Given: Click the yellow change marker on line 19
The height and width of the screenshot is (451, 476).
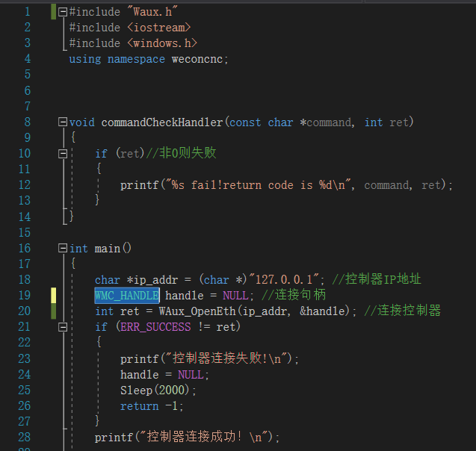Looking at the screenshot, I should coord(53,296).
